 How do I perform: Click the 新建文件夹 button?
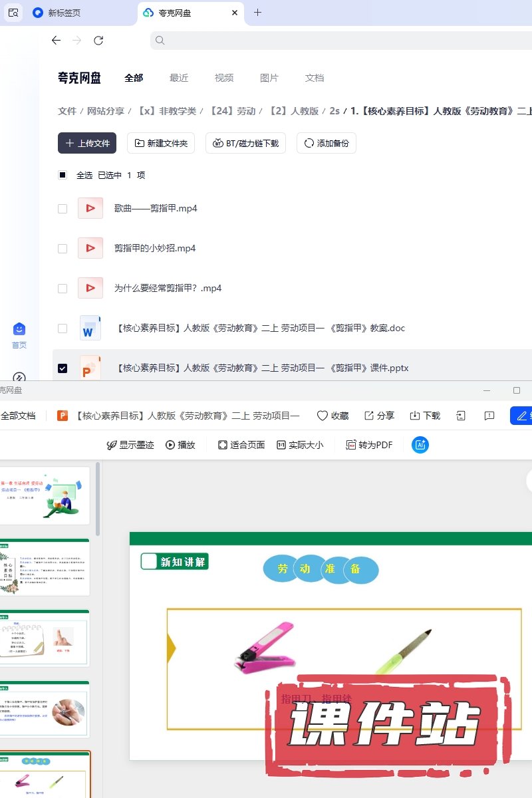pyautogui.click(x=161, y=143)
